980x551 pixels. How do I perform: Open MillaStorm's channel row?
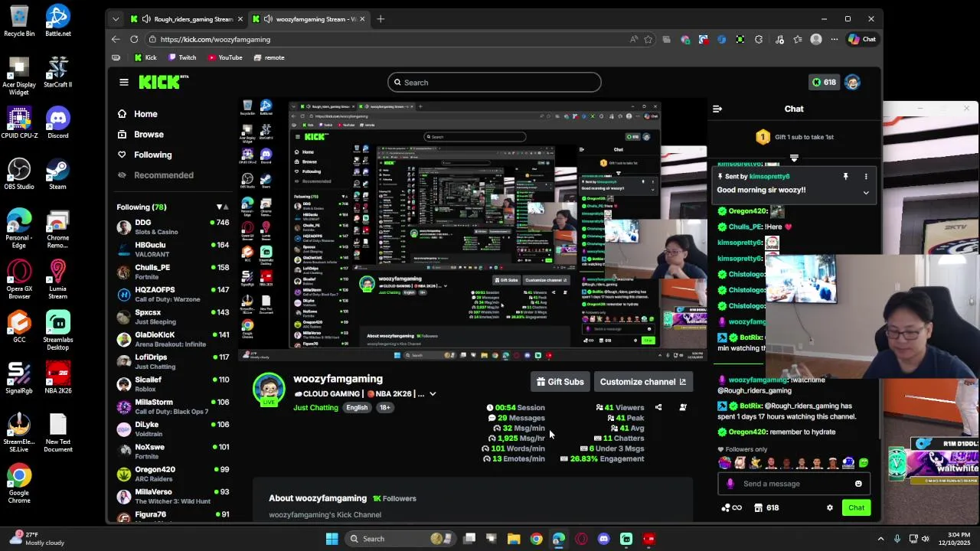[x=173, y=406]
